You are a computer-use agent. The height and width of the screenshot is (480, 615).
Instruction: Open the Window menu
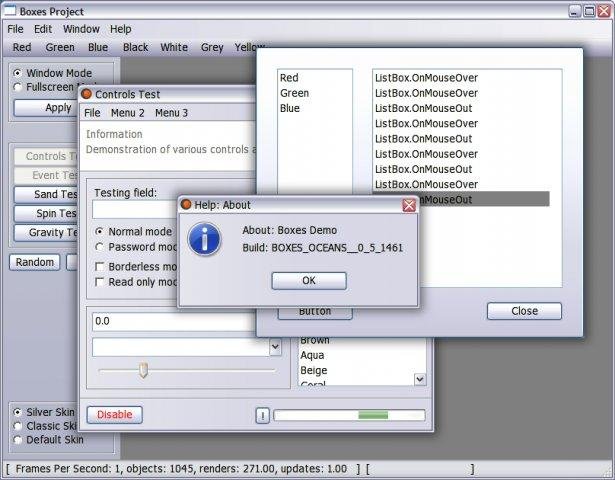tap(81, 29)
